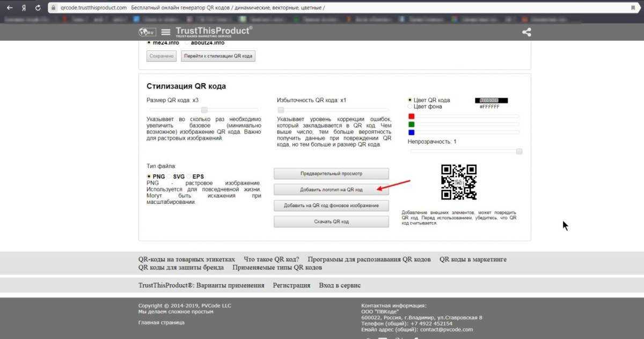Viewport: 644px width, 339px height.
Task: Click the padlock icon in address bar
Action: click(x=53, y=8)
